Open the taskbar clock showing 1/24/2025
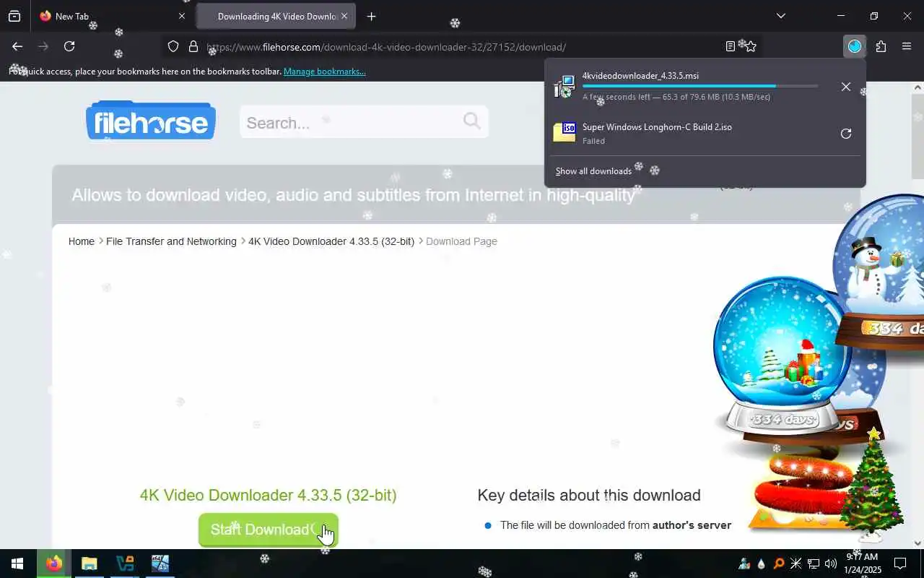 pyautogui.click(x=863, y=564)
